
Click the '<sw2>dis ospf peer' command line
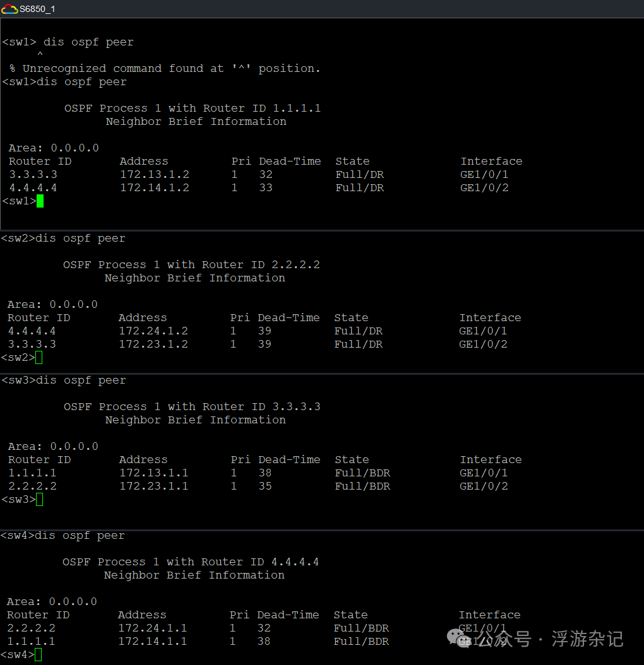[63, 238]
